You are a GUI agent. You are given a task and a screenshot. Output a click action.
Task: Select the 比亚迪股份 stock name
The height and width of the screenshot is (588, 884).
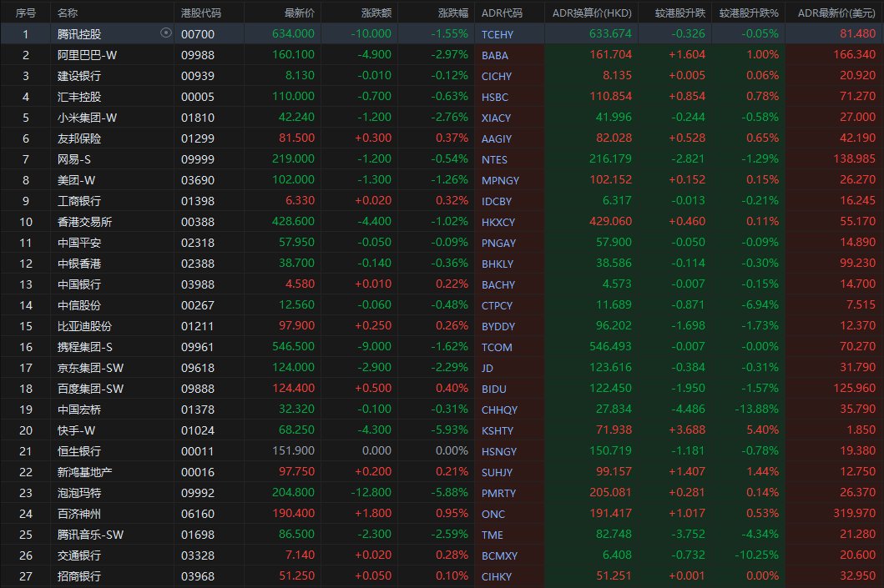click(84, 325)
